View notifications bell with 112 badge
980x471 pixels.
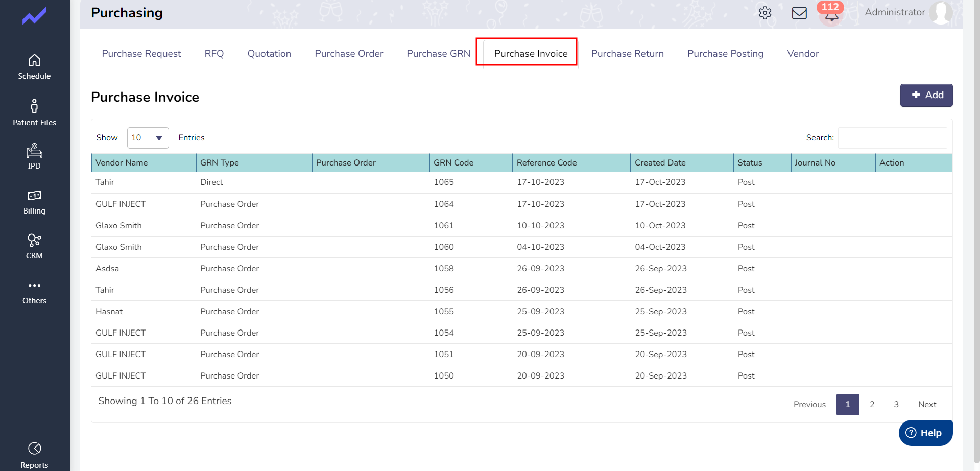831,13
